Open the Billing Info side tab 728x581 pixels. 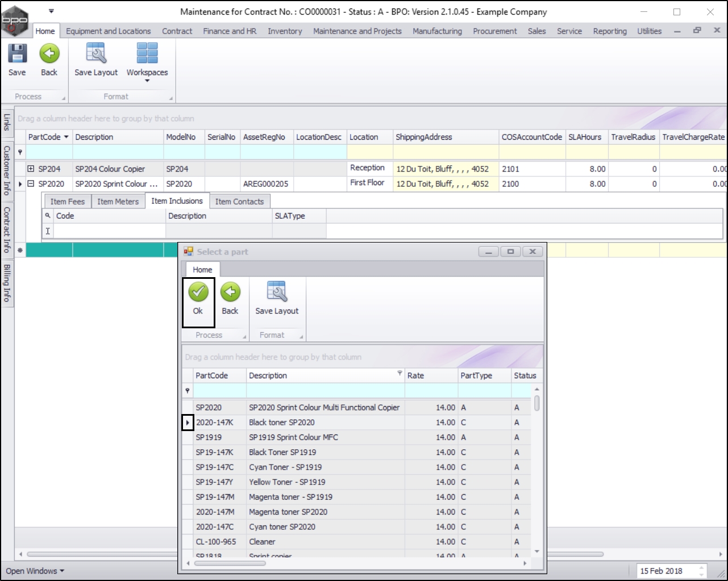coord(7,282)
